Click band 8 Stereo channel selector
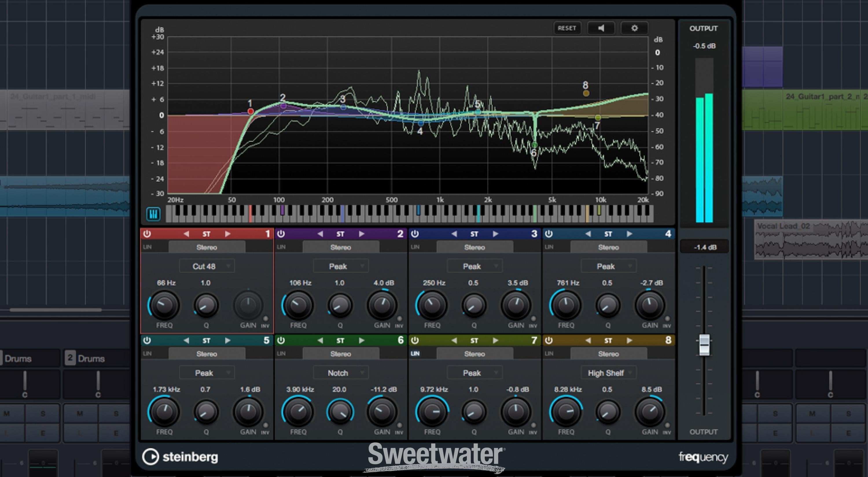 point(608,354)
